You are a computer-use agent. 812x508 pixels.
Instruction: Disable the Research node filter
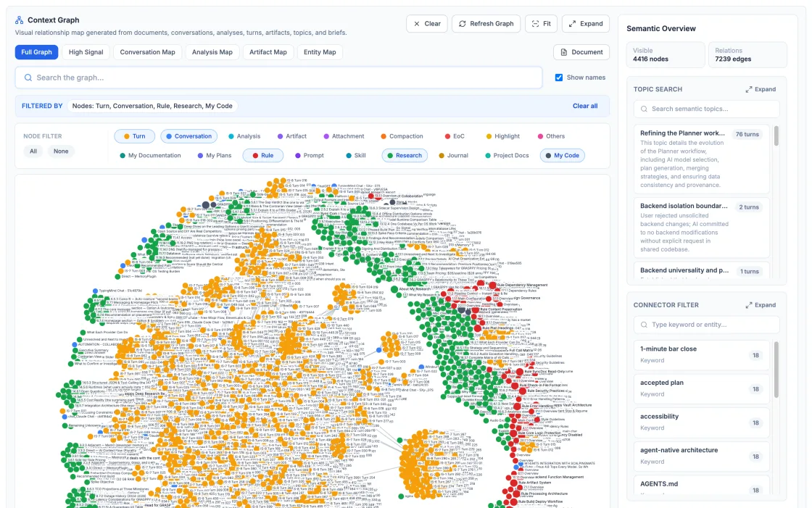(x=405, y=155)
